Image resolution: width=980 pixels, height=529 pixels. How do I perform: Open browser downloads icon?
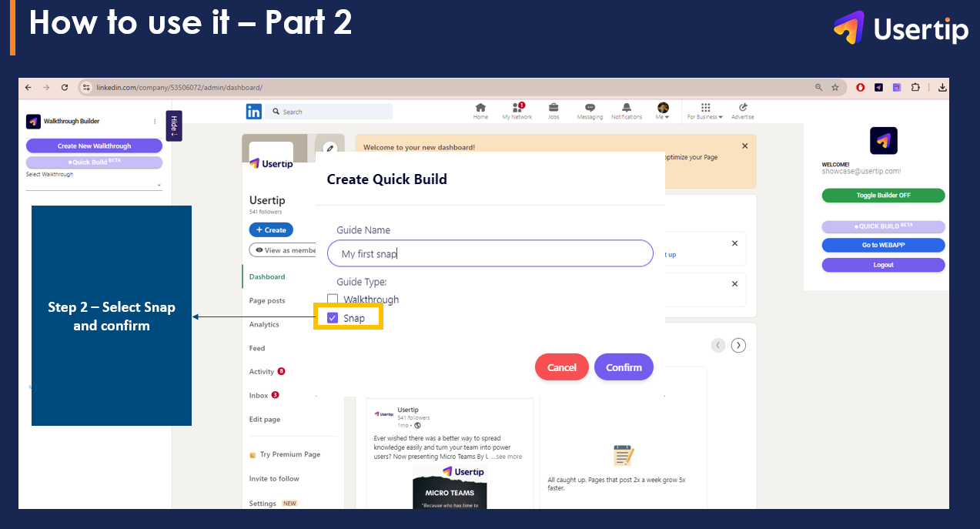point(943,88)
